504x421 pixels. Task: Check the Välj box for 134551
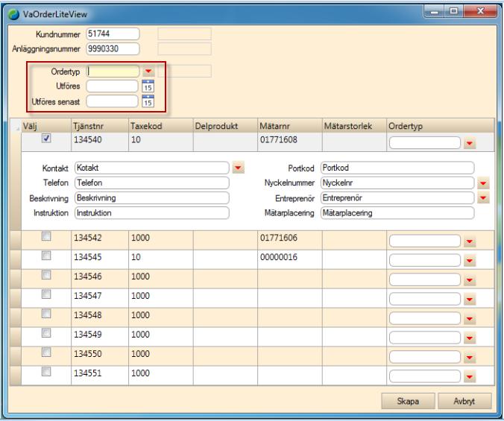(x=46, y=372)
